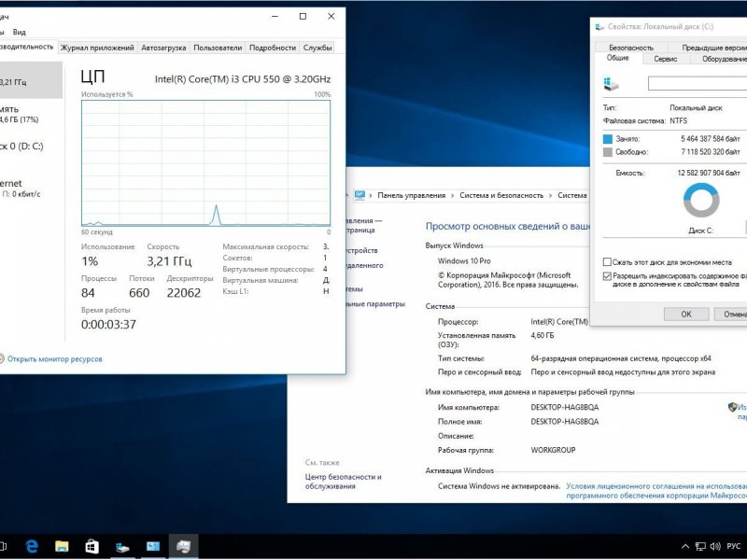
Task: Expand arrow after Панель управления breadcrumb
Action: pos(453,195)
